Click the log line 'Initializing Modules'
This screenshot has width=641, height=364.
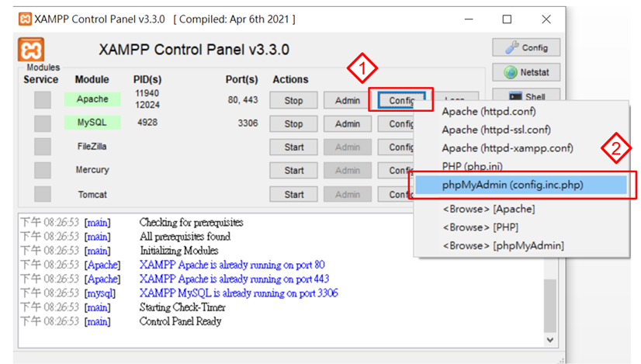point(179,251)
